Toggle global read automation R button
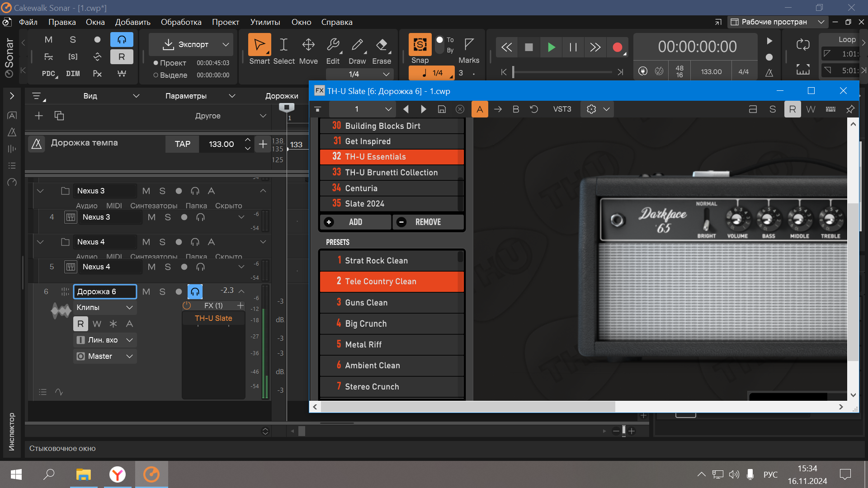Image resolution: width=868 pixels, height=488 pixels. click(x=122, y=57)
